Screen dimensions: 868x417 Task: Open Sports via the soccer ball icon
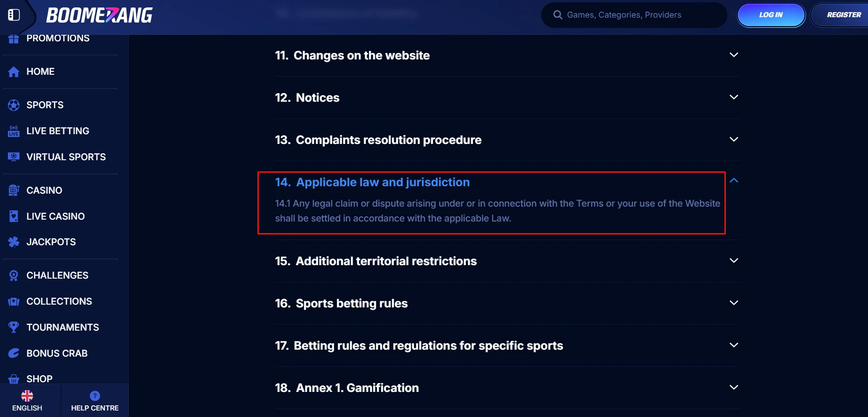tap(14, 105)
